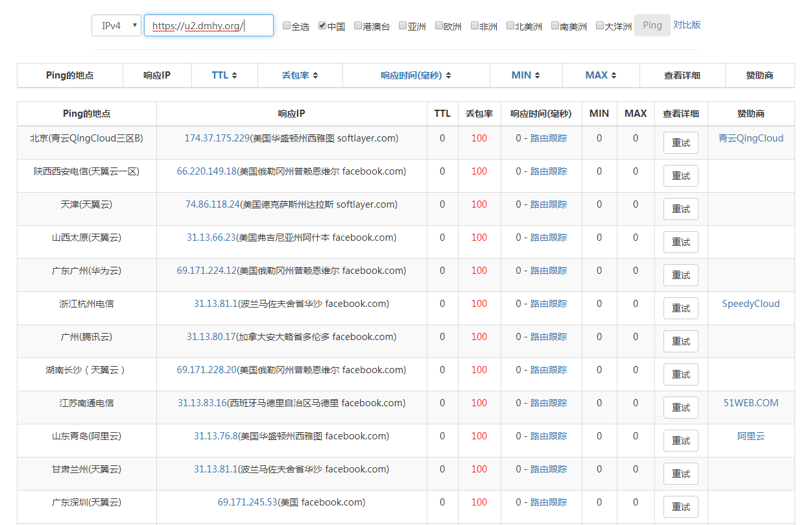Sort the MAX column

(x=600, y=75)
